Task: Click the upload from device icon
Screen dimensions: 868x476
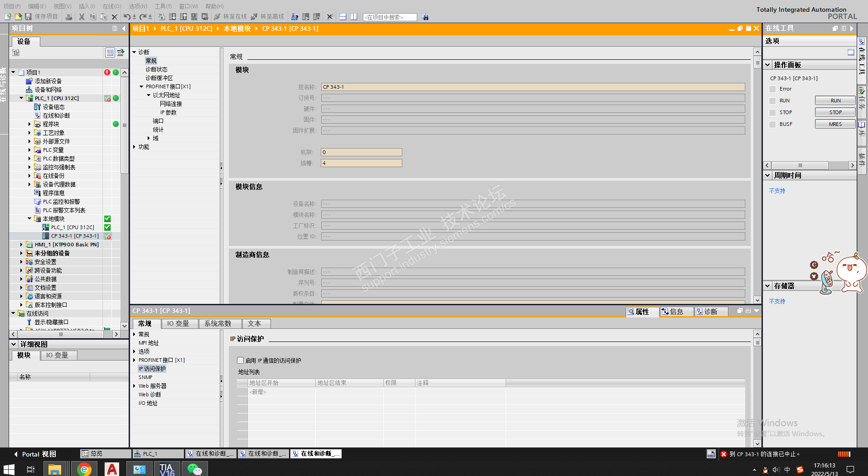Action: (x=183, y=17)
